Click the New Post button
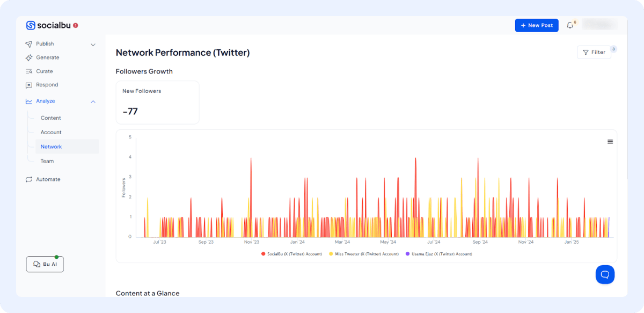644x313 pixels. [x=537, y=25]
